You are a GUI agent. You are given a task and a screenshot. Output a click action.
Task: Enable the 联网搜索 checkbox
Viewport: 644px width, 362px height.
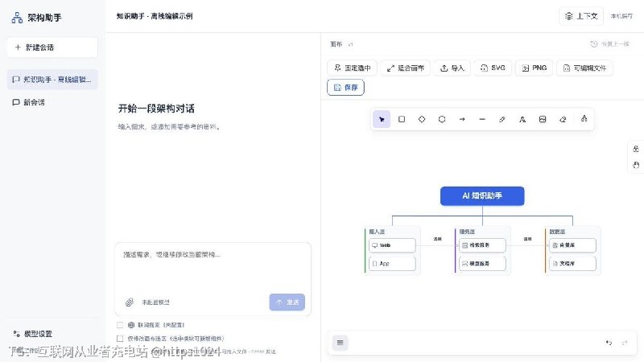tap(120, 325)
